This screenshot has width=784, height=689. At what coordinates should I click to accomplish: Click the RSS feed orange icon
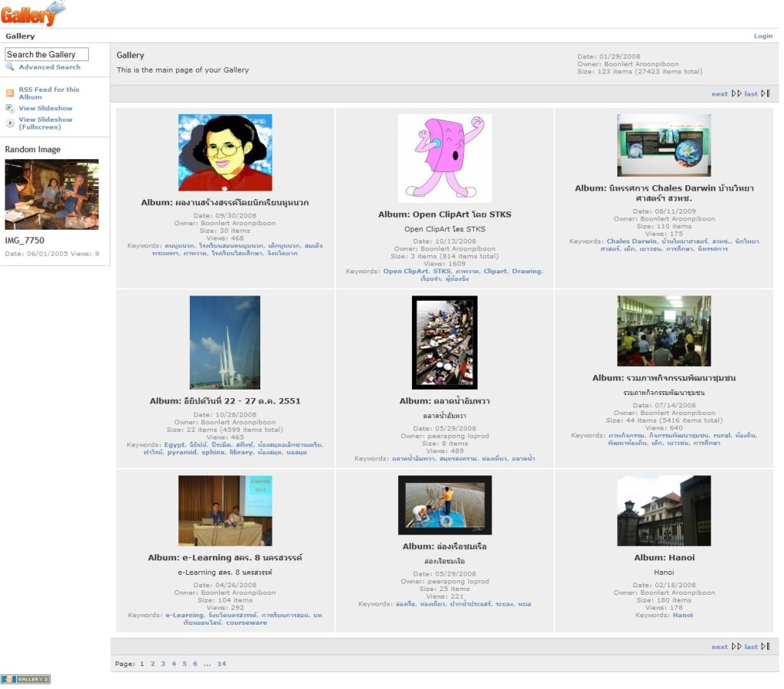[10, 93]
